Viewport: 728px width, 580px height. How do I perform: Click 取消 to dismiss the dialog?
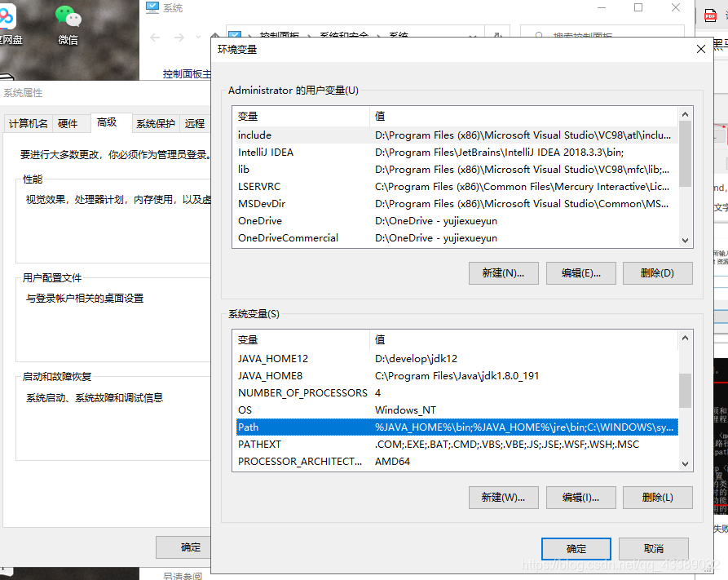[x=653, y=549]
